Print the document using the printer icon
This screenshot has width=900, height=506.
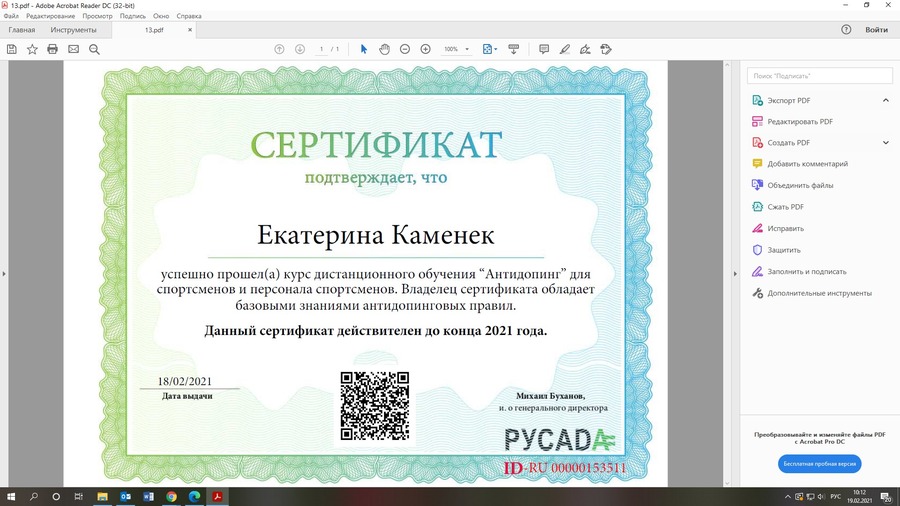53,49
